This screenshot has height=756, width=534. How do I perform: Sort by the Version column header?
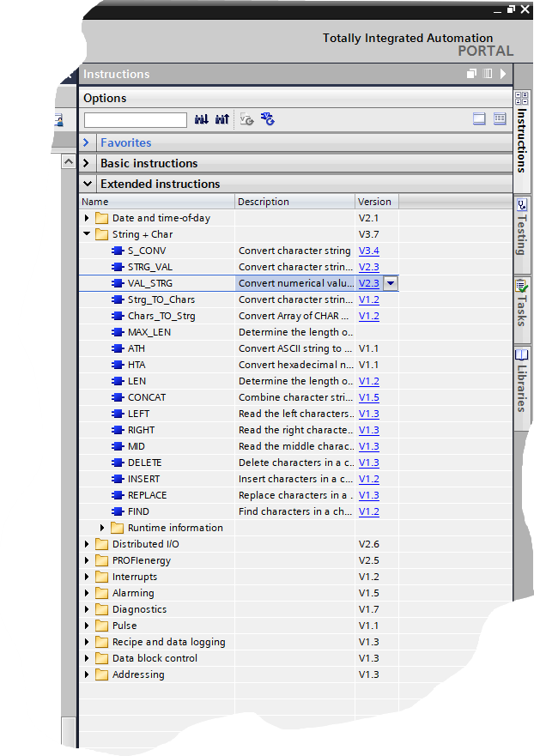[x=377, y=202]
